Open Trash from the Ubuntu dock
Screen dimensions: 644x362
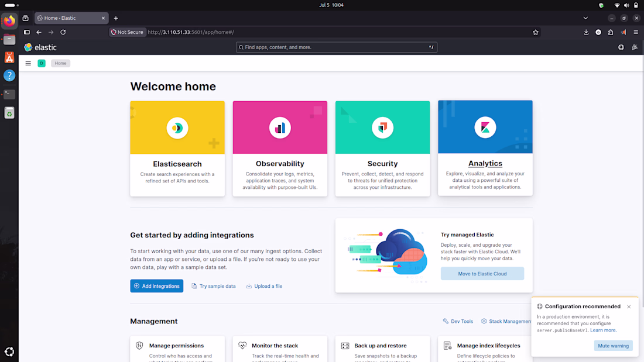click(x=9, y=112)
